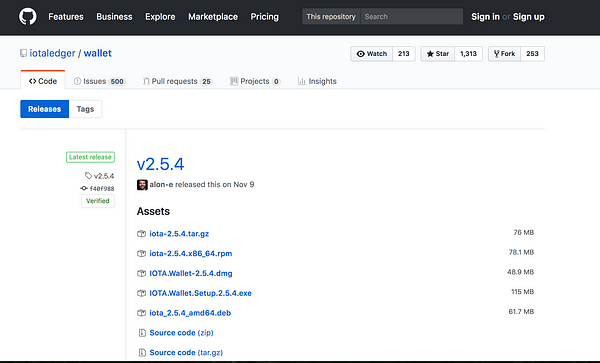600x363 pixels.
Task: Open the Insights tab
Action: (317, 81)
